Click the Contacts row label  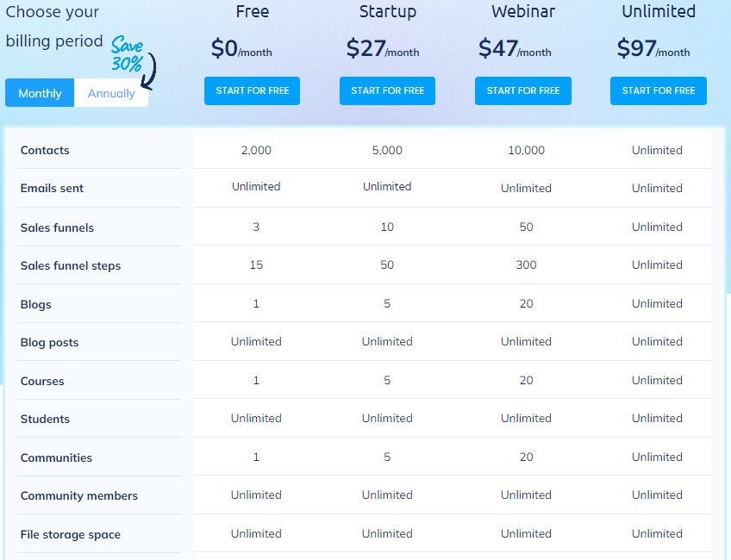coord(45,150)
